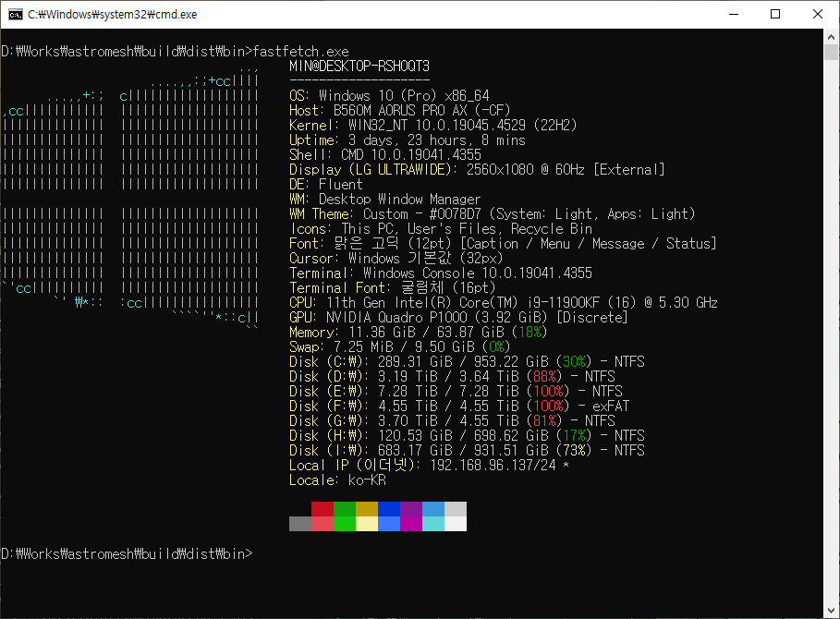
Task: Click the title text C:\Windows\system32\cmd.exe
Action: (113, 15)
